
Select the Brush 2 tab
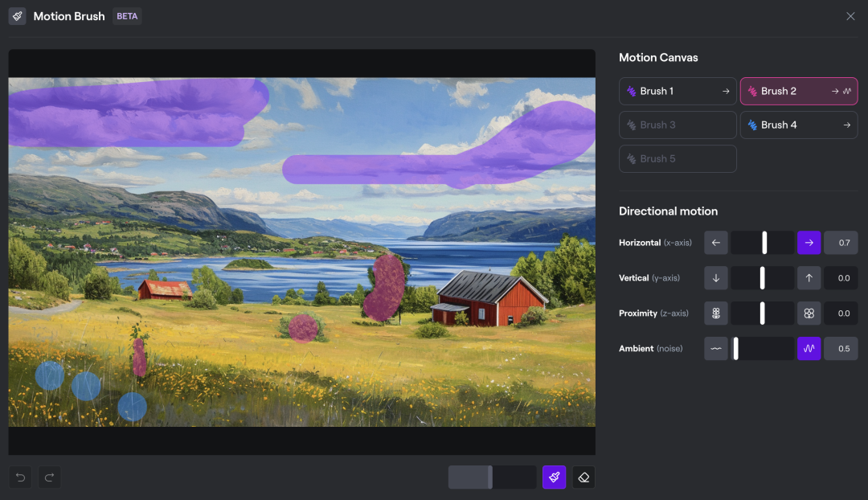799,92
